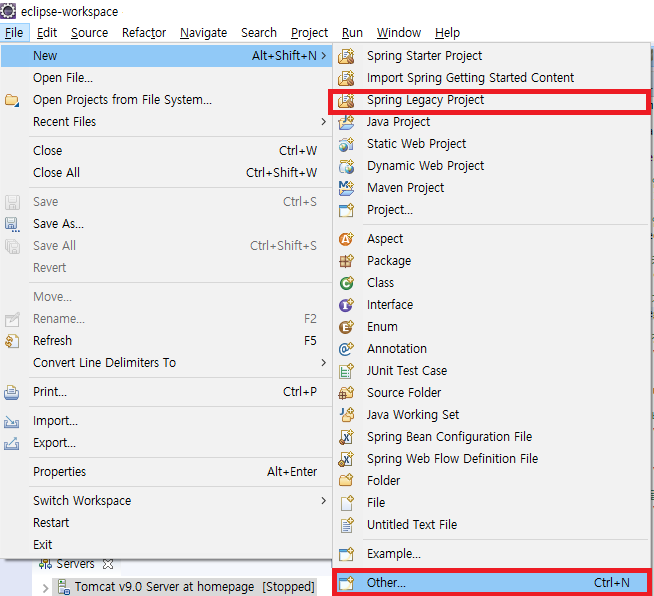The width and height of the screenshot is (654, 596).
Task: Click the Tomcat server icon
Action: (64, 587)
